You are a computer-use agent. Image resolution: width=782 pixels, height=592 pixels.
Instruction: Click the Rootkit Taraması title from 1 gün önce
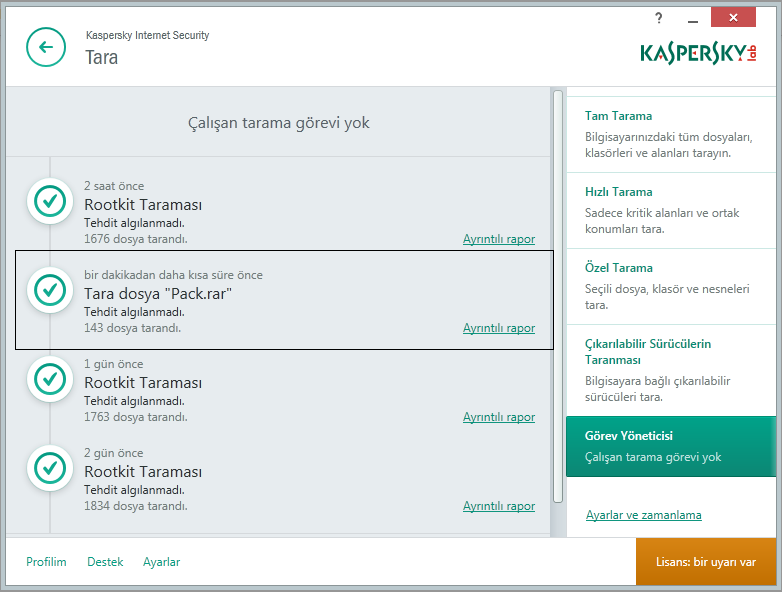click(143, 383)
